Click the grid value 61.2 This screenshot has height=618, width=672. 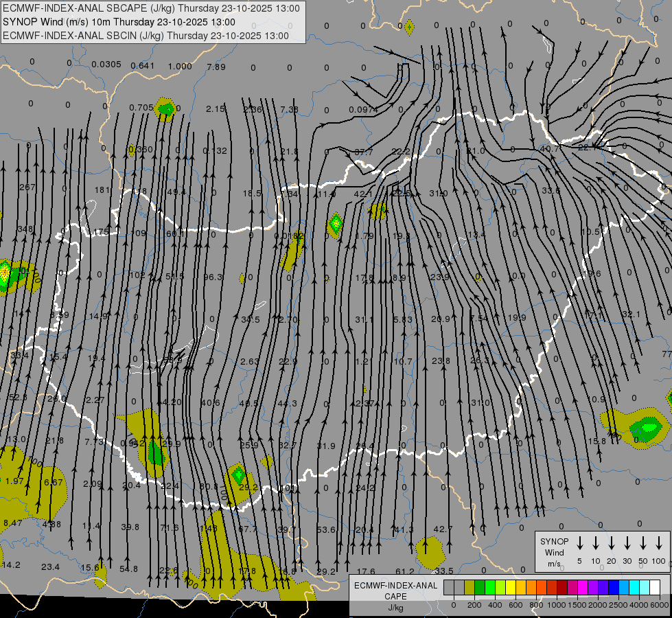tap(405, 571)
